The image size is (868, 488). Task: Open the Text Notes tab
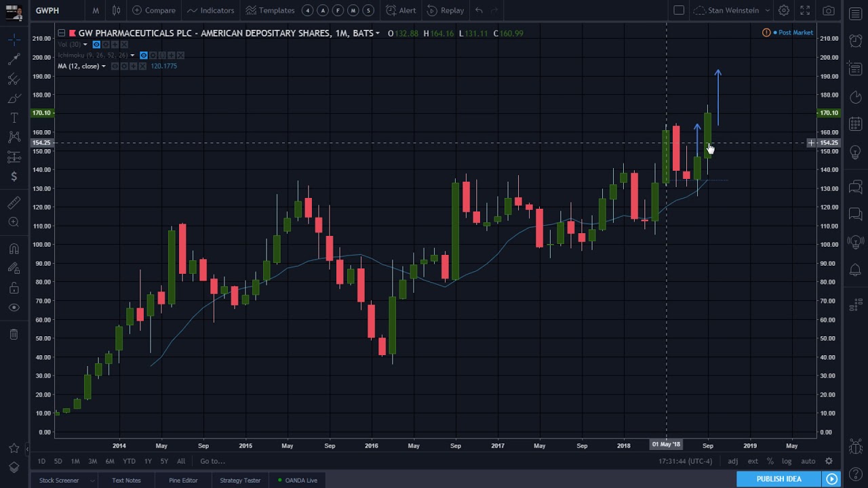126,481
